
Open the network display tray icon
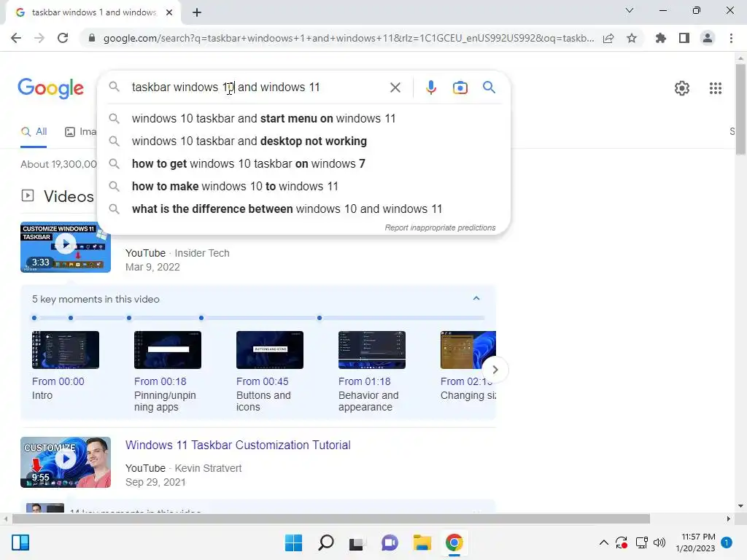coord(641,542)
